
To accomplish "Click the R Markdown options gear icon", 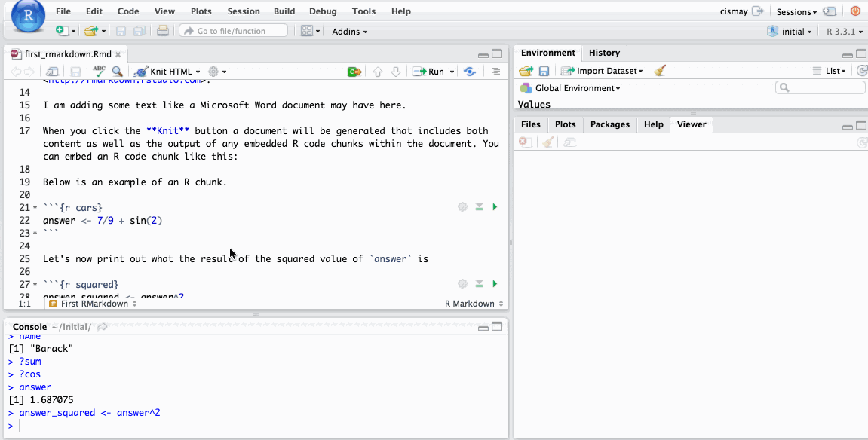I will coord(213,72).
